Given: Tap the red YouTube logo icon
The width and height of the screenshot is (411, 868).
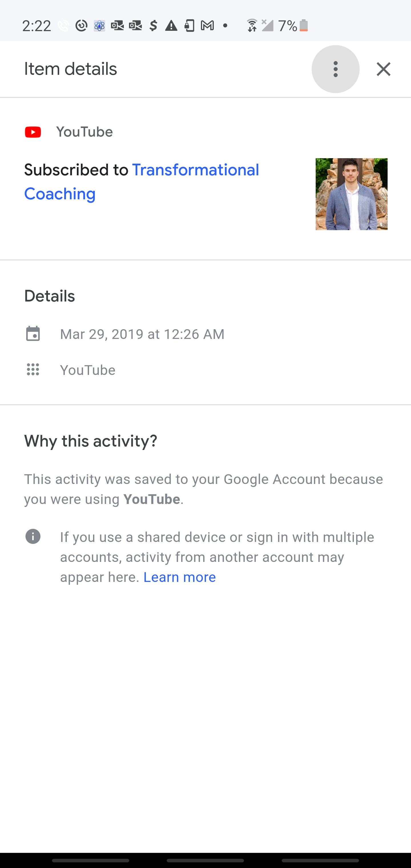Looking at the screenshot, I should pos(33,132).
